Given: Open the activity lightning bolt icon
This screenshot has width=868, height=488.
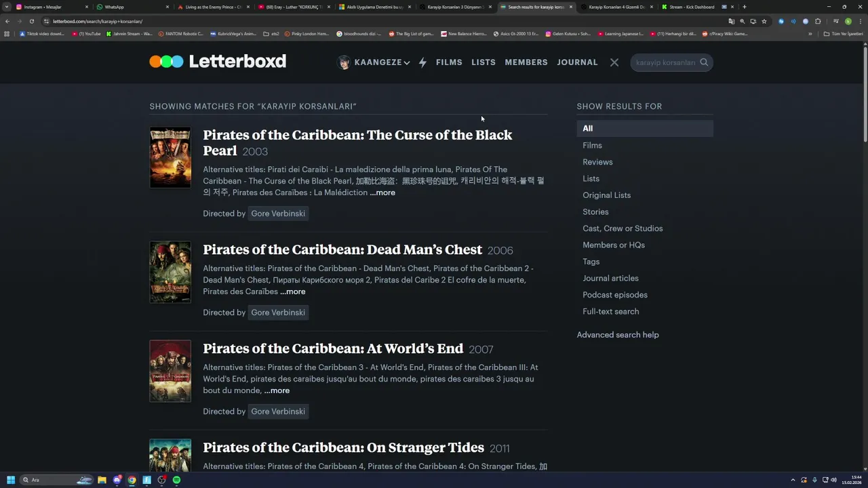Looking at the screenshot, I should click(x=422, y=62).
